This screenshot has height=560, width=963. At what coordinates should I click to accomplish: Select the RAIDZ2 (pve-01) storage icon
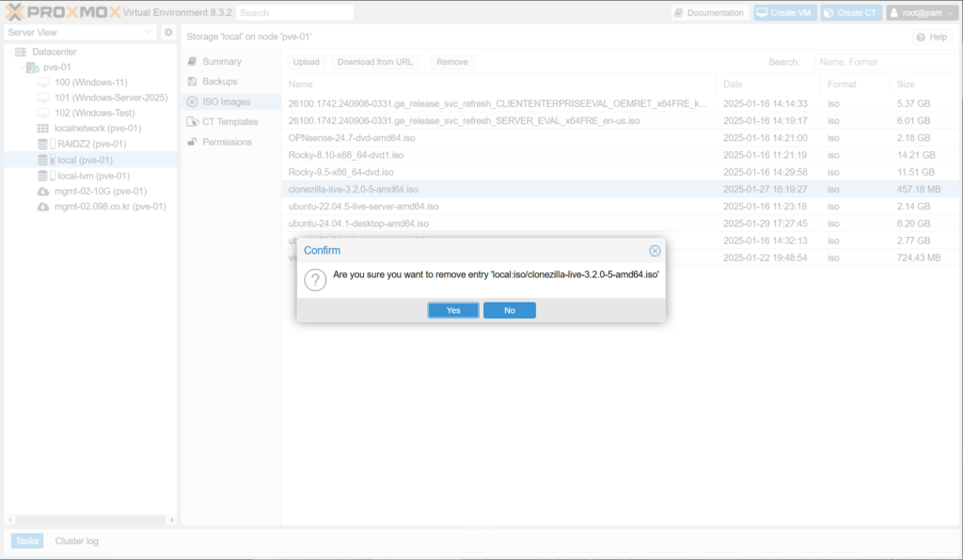tap(42, 144)
